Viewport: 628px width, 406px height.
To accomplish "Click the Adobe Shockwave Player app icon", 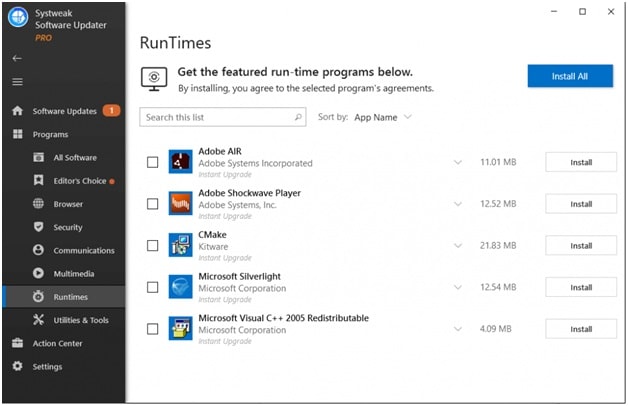I will 180,203.
